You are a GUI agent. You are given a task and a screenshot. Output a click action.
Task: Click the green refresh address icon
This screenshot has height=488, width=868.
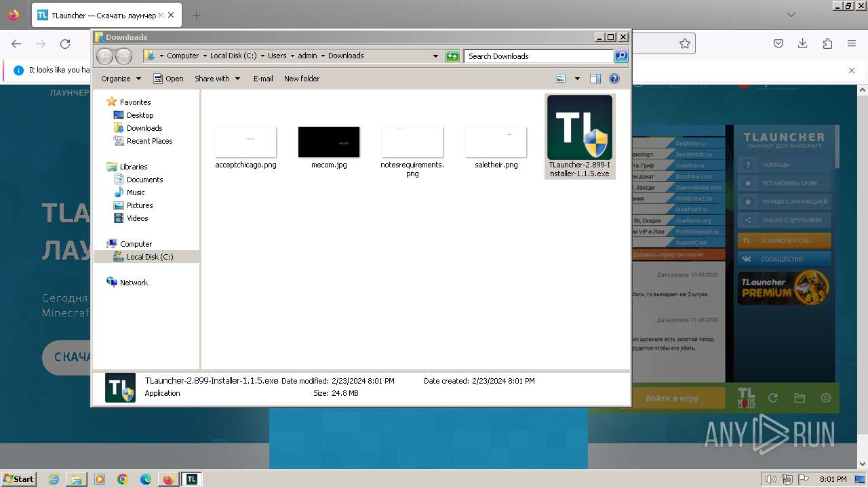coord(452,56)
